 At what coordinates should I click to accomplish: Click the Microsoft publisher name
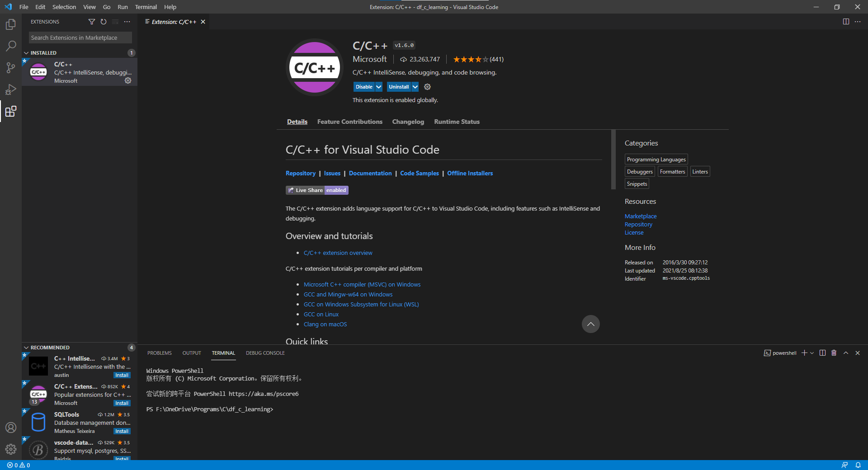tap(370, 59)
